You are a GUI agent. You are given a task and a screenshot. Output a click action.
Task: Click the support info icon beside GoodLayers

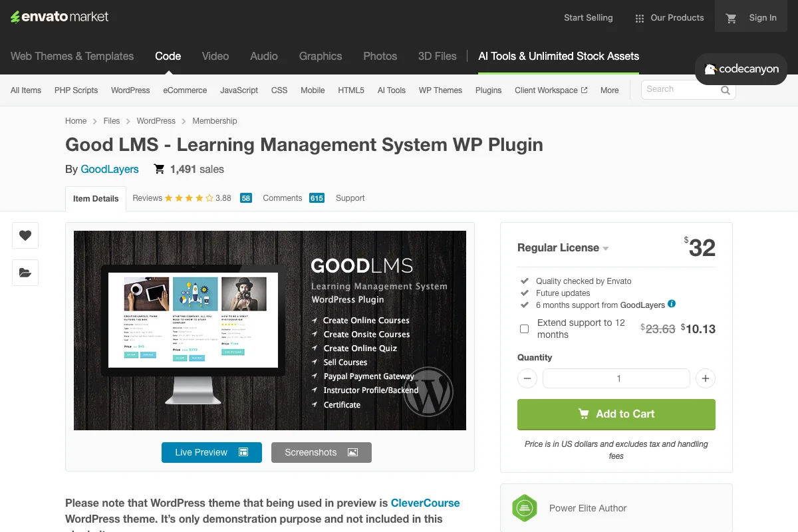[x=672, y=304]
